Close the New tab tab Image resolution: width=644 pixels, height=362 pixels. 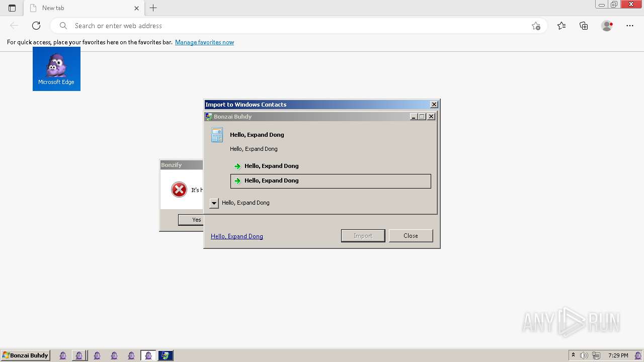point(136,8)
